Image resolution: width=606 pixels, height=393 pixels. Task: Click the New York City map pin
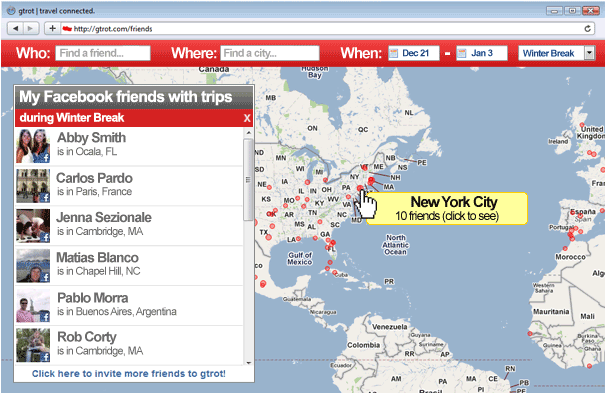point(360,188)
